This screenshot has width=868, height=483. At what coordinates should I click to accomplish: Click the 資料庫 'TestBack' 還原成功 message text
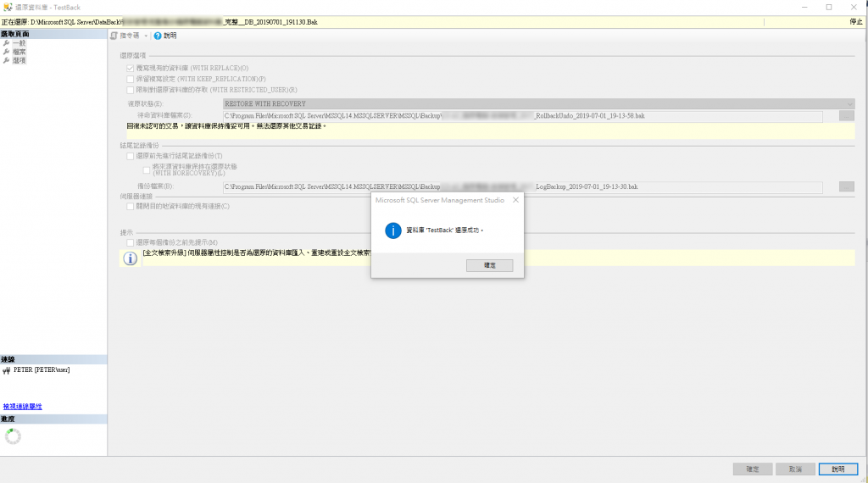point(444,230)
